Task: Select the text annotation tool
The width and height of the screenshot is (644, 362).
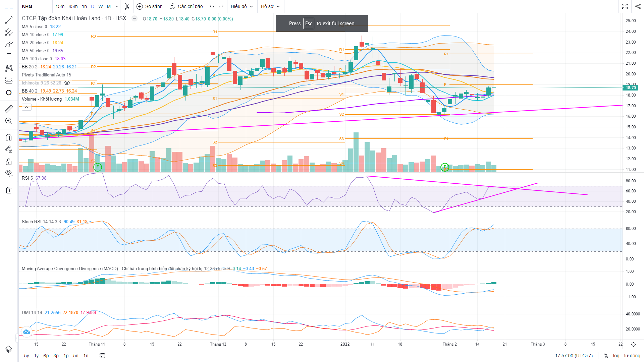Action: pos(9,56)
